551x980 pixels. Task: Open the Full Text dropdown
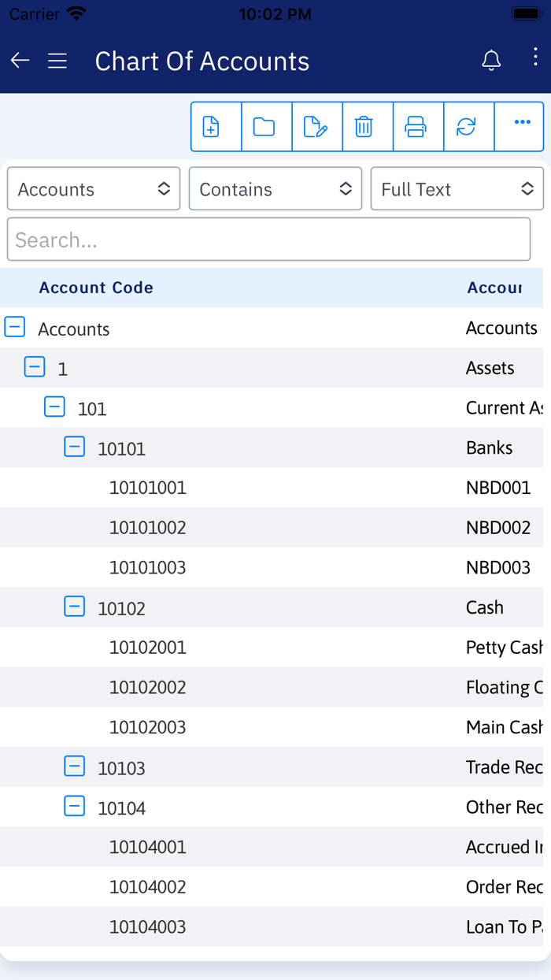point(457,189)
